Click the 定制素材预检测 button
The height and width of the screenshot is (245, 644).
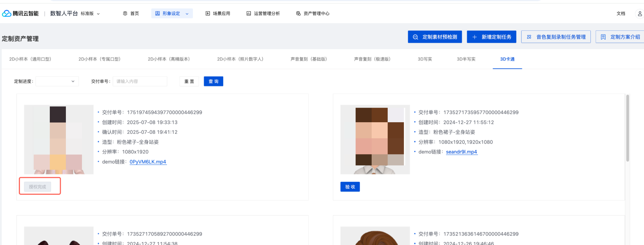(x=435, y=37)
